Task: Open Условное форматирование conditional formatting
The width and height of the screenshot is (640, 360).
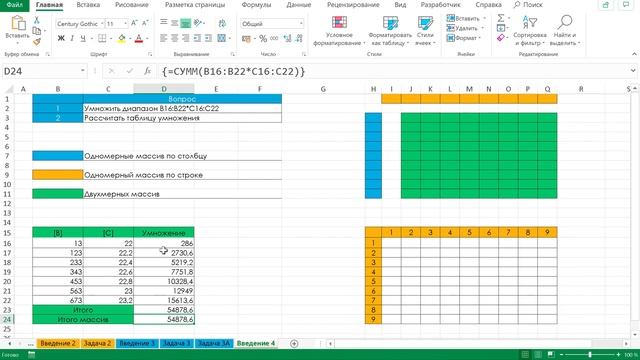Action: (339, 31)
